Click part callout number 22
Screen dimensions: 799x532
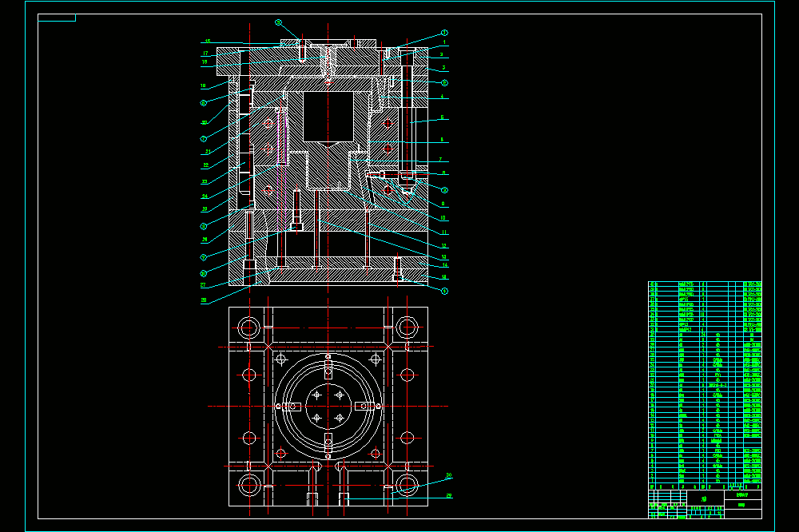(x=206, y=165)
